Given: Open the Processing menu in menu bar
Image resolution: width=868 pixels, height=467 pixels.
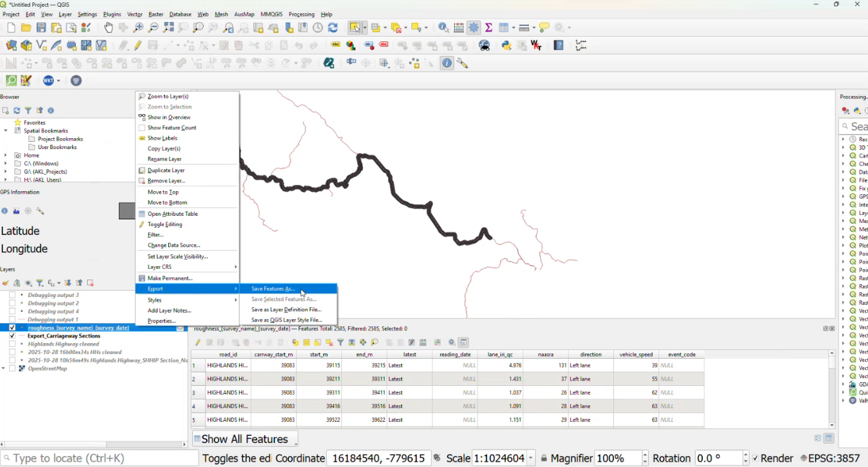Looking at the screenshot, I should 302,14.
